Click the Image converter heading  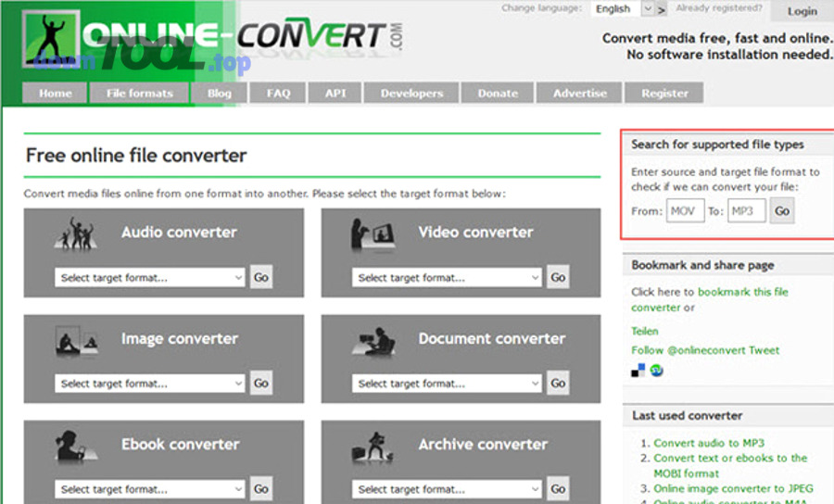179,339
